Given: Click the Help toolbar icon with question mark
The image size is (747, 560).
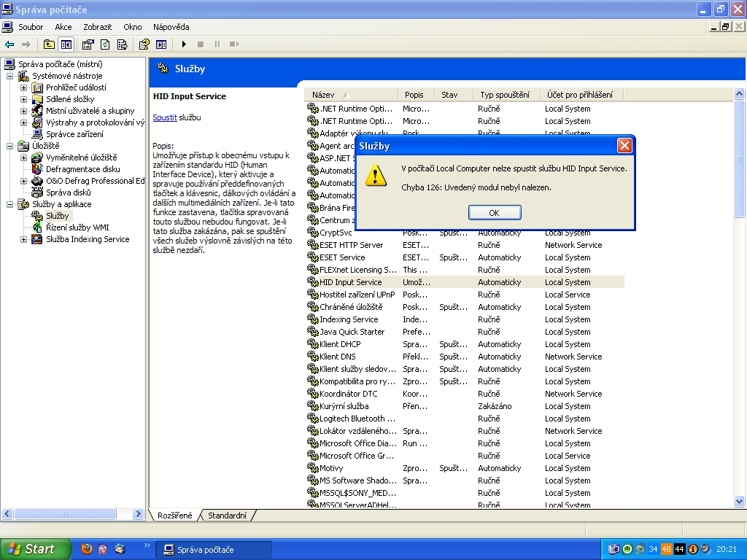Looking at the screenshot, I should tap(144, 44).
